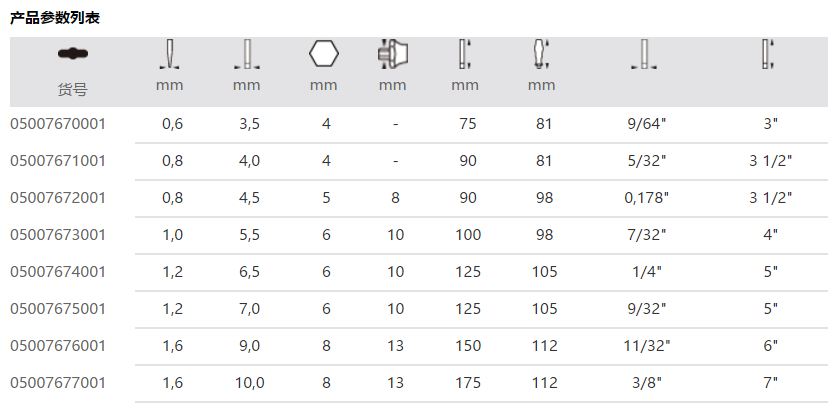Click the blade tip thickness icon in header

169,54
